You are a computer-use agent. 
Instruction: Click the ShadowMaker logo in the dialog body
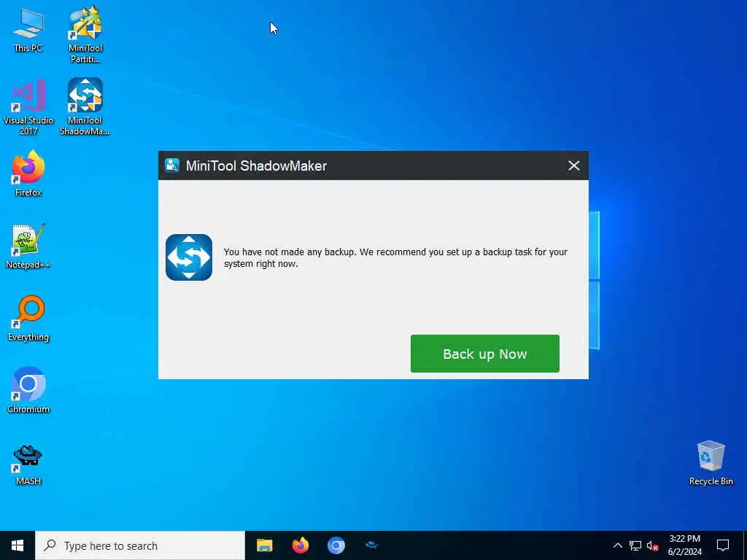click(x=189, y=257)
